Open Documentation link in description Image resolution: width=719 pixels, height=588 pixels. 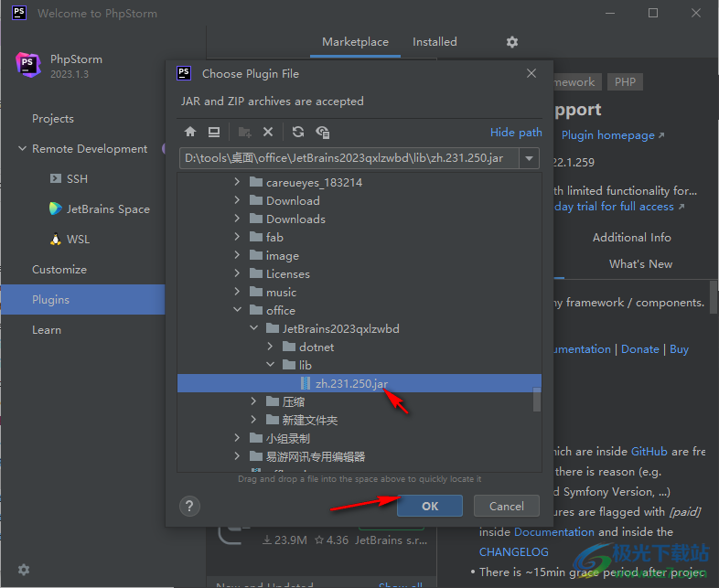(554, 532)
